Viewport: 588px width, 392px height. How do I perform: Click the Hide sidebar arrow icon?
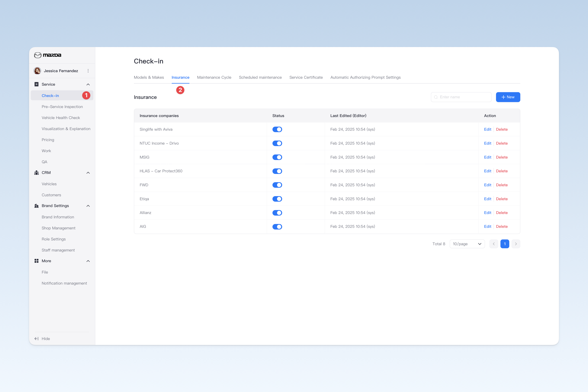[x=36, y=339]
